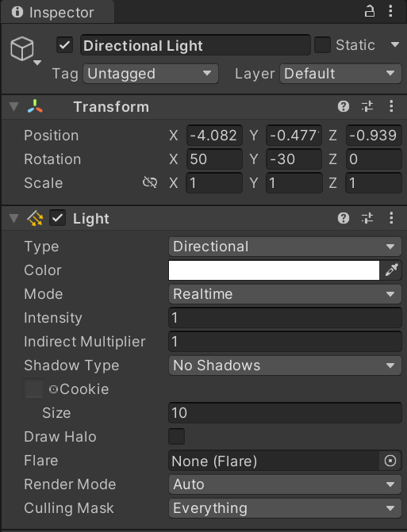Collapse the Transform component foldout arrow
407x532 pixels.
pyautogui.click(x=14, y=106)
